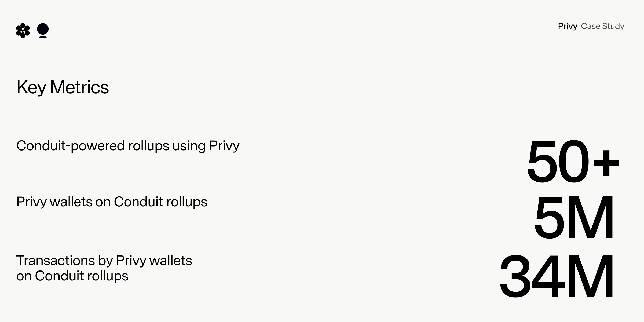Viewport: 644px width, 322px height.
Task: Click the plus sign after 50
Action: (x=606, y=164)
